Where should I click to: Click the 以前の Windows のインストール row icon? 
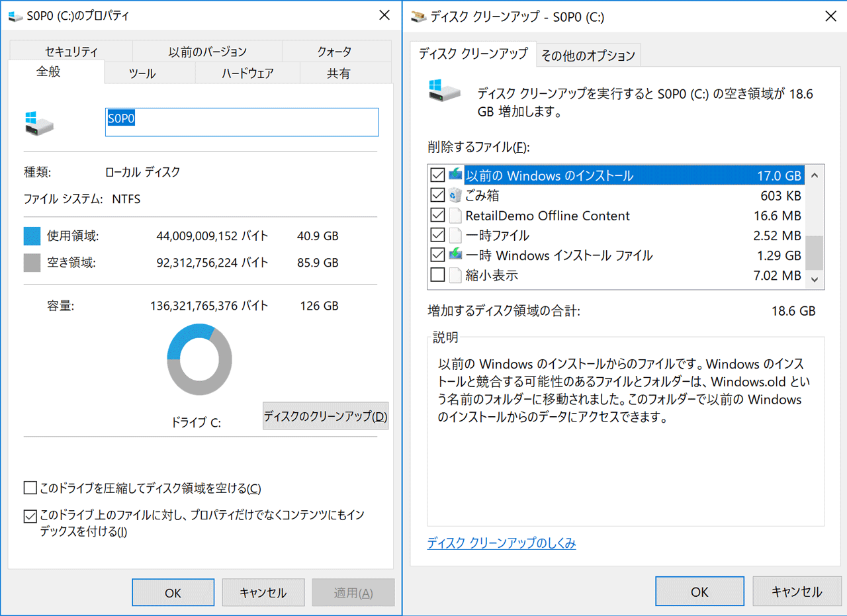click(455, 175)
